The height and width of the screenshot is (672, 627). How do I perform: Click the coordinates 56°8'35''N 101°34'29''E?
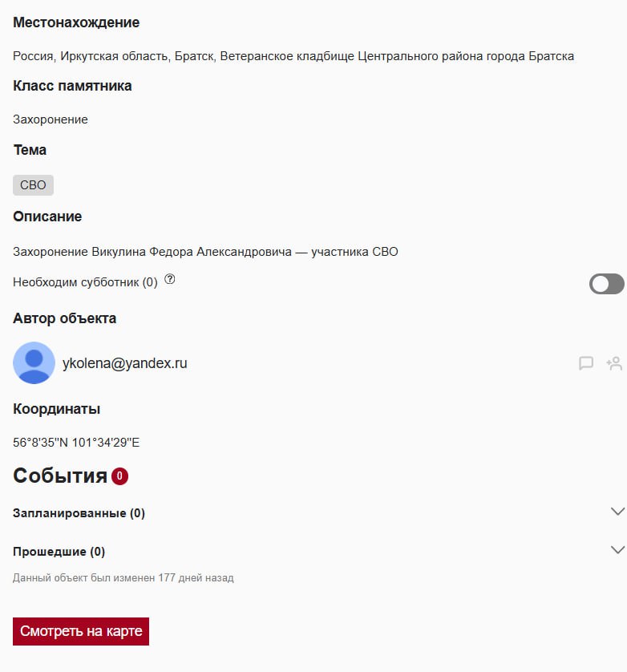76,442
